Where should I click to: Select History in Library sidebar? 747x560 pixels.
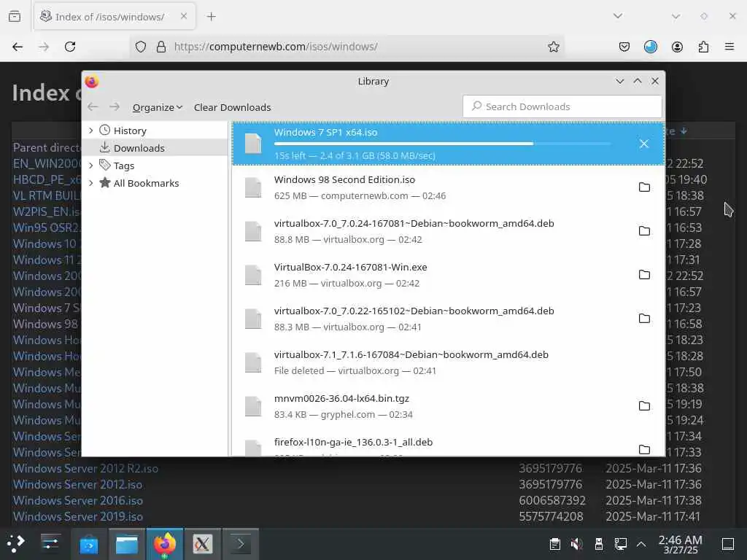155,131
